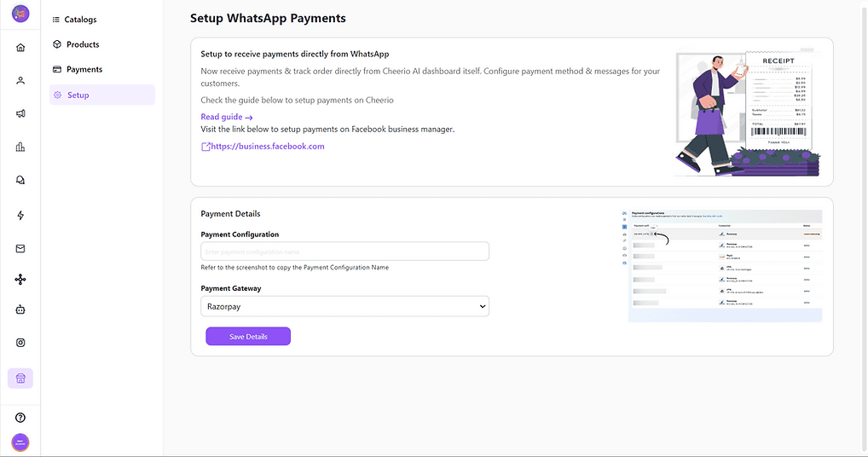Open the business.facebook.com link
Image resolution: width=868 pixels, height=457 pixels.
pyautogui.click(x=268, y=146)
